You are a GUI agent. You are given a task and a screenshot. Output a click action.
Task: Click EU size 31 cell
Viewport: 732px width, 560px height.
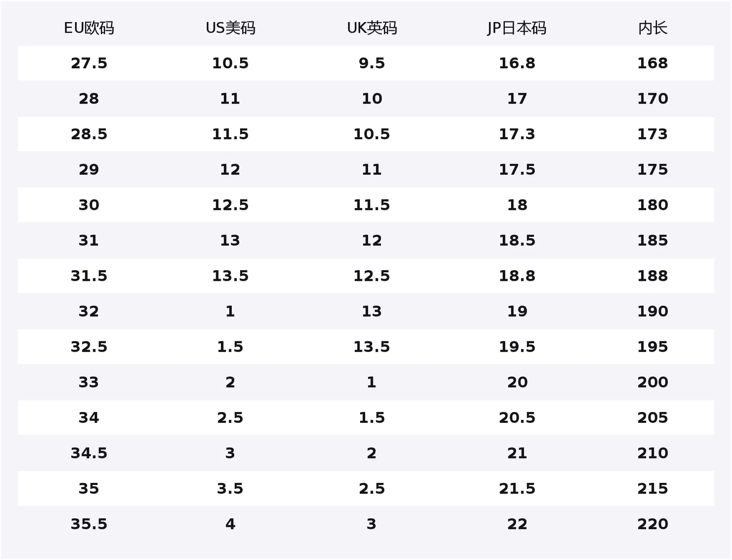(89, 240)
